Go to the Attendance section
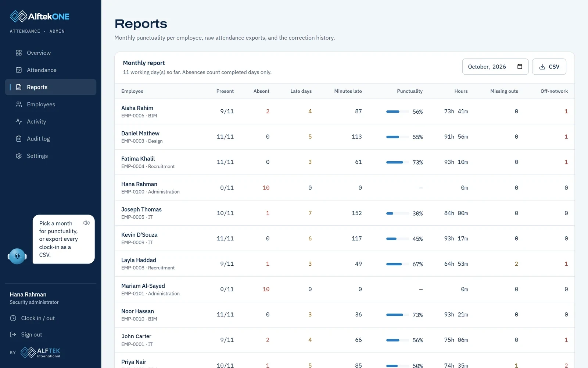 [x=51, y=70]
